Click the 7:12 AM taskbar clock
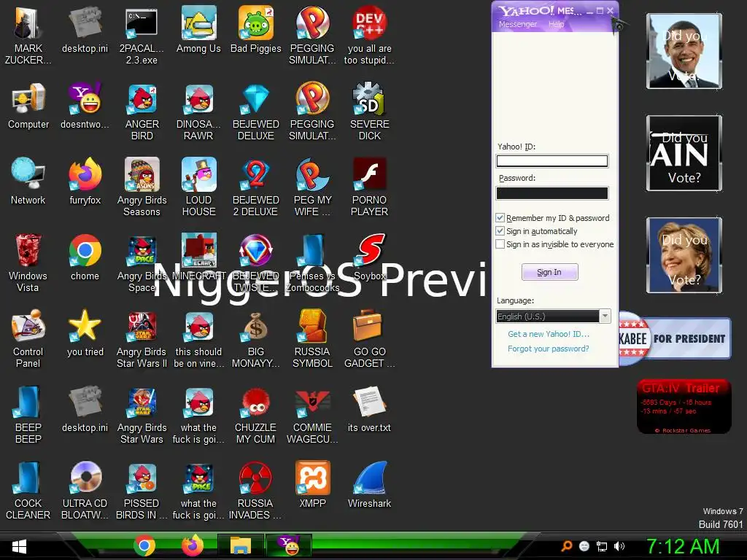 683,546
